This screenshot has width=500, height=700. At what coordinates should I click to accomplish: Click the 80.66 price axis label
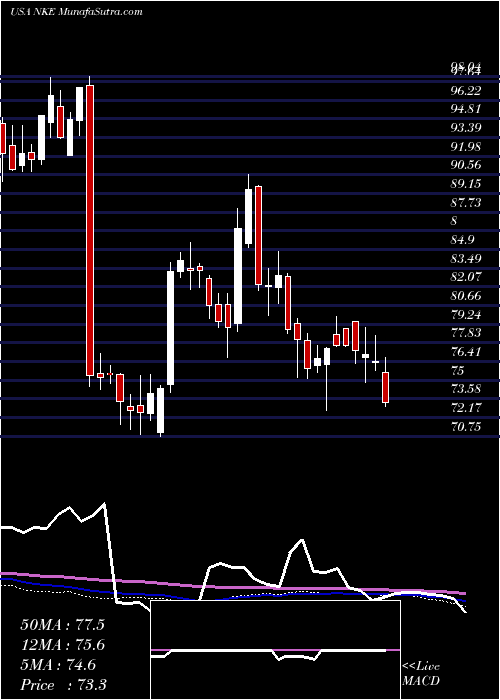[466, 296]
